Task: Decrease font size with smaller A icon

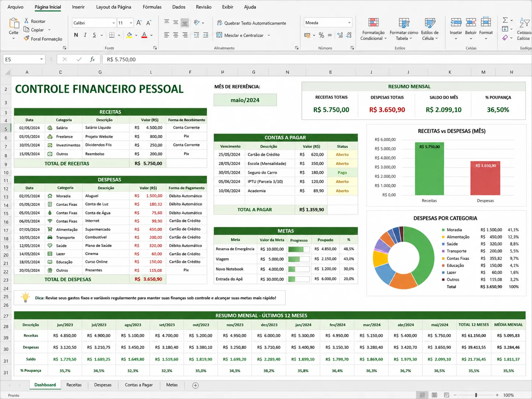Action: 148,23
